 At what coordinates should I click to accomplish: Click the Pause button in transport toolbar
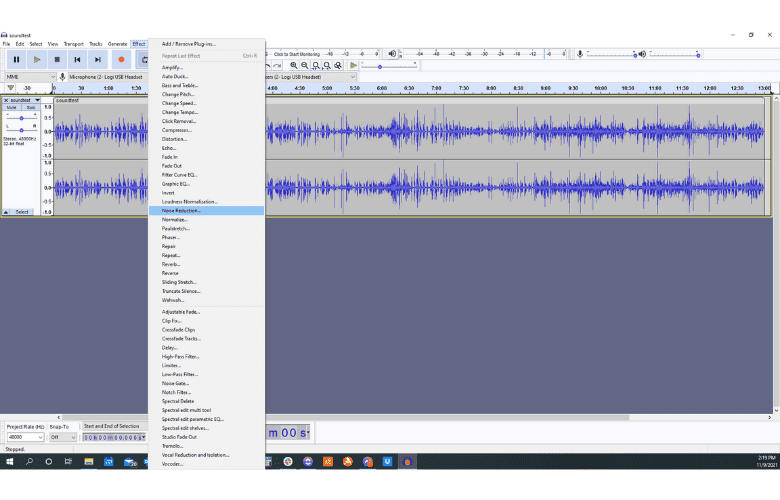[16, 60]
